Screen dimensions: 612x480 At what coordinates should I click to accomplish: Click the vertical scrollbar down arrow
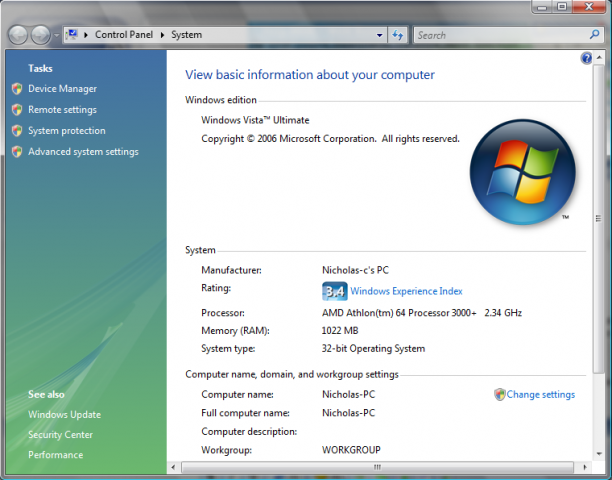pyautogui.click(x=599, y=454)
